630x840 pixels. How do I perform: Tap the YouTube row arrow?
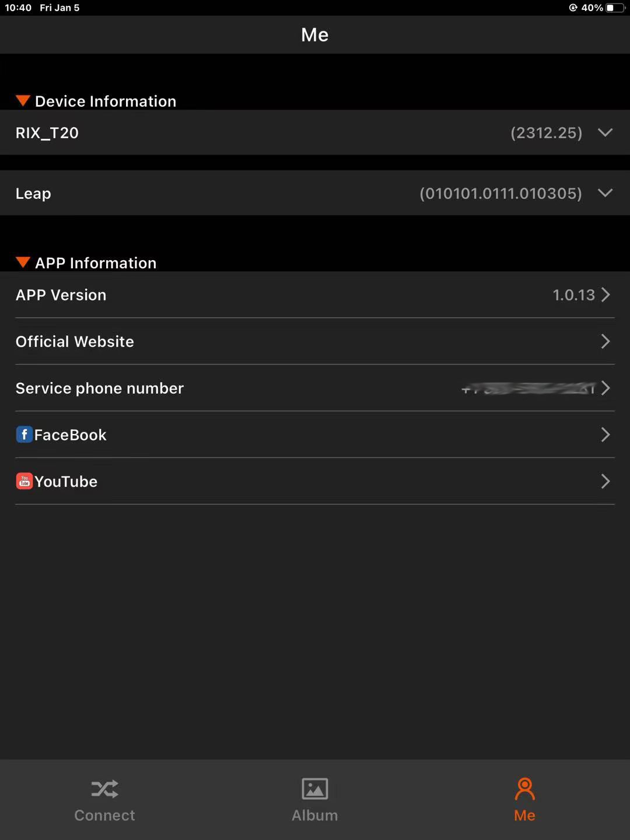[605, 481]
